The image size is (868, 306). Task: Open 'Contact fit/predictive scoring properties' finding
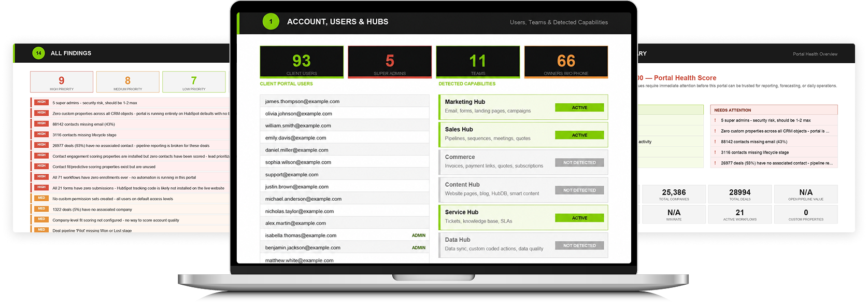[104, 167]
